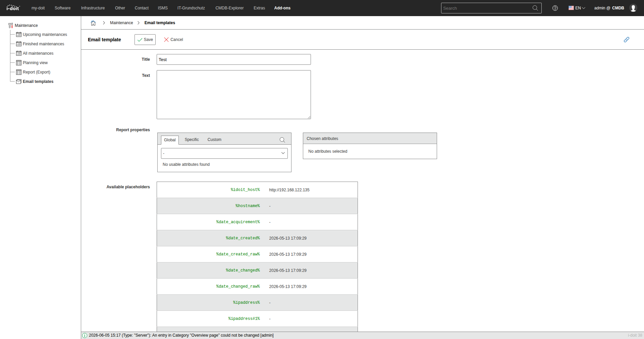Click the Report (Export) icon
The image size is (644, 339).
click(x=19, y=72)
